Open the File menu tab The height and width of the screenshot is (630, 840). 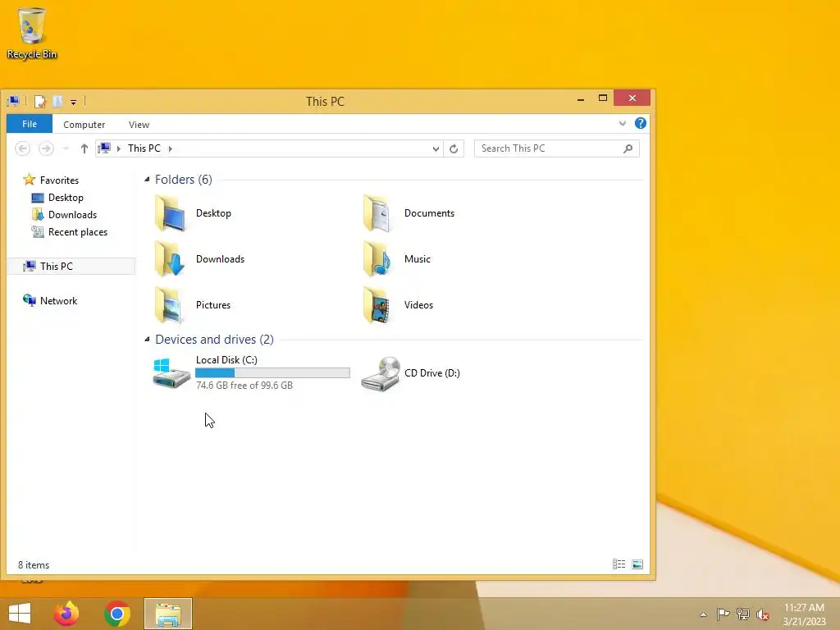pyautogui.click(x=30, y=124)
